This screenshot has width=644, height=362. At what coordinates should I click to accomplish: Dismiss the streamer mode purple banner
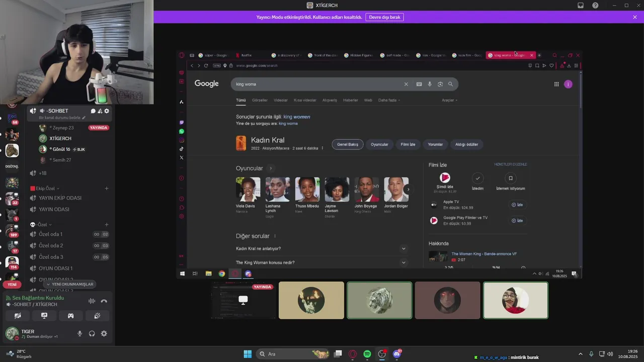(x=635, y=17)
